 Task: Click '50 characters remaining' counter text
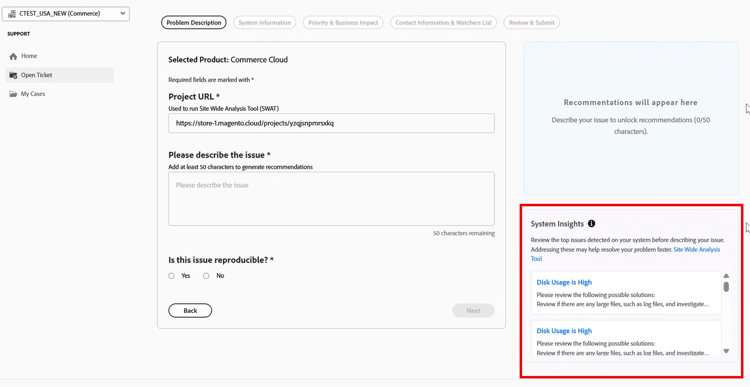click(x=464, y=233)
